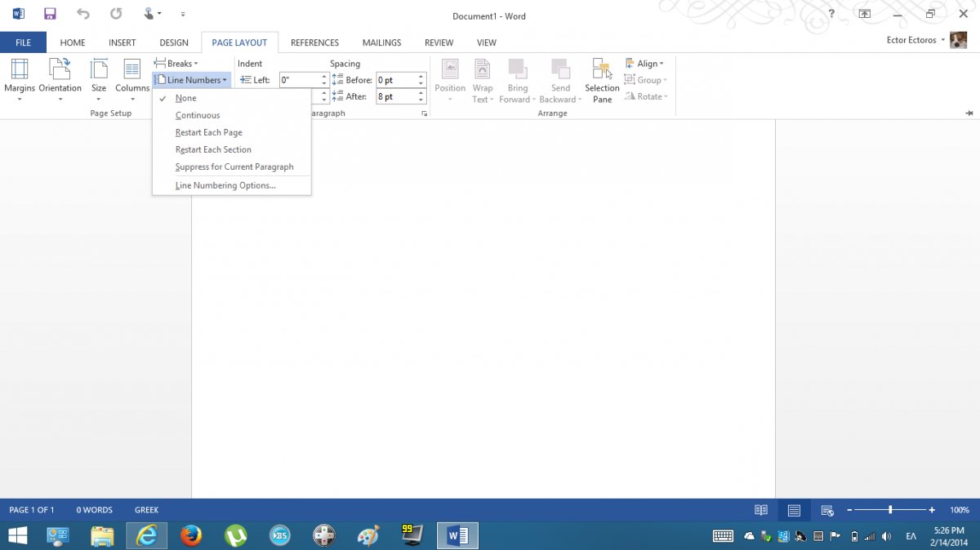Open Internet Explorer from taskbar
Viewport: 980px width, 550px height.
pyautogui.click(x=147, y=535)
